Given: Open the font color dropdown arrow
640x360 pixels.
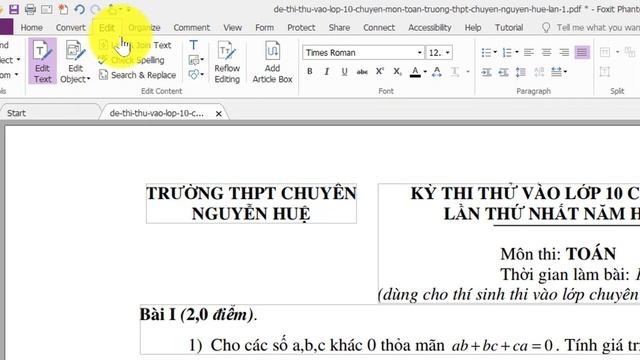Looking at the screenshot, I should point(425,72).
